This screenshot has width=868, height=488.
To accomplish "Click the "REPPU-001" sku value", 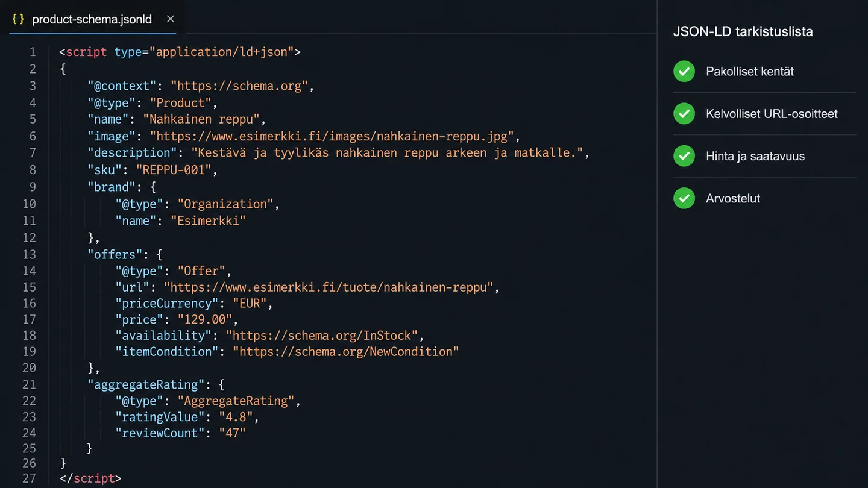I will [x=174, y=170].
